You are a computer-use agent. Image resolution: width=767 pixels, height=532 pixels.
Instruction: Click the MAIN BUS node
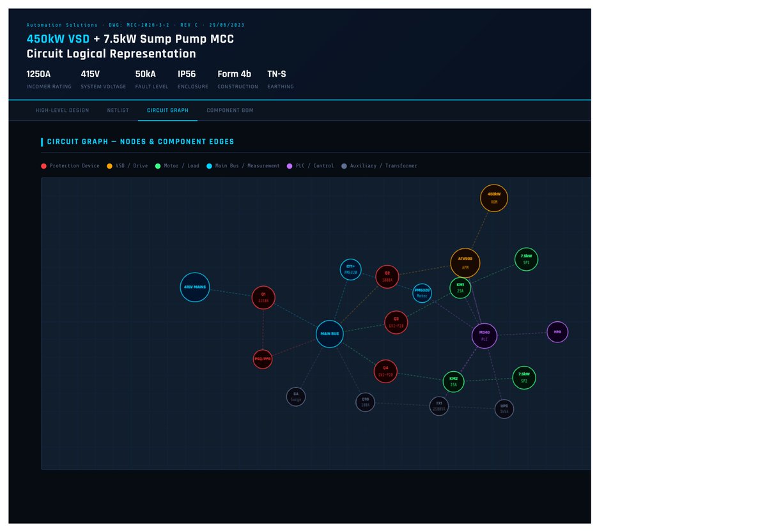(x=330, y=334)
